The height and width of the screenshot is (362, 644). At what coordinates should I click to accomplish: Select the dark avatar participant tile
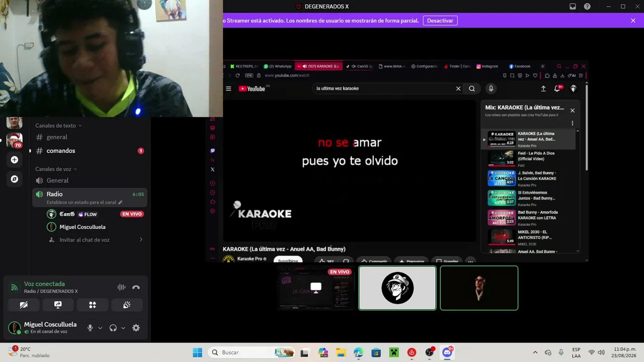coord(479,288)
